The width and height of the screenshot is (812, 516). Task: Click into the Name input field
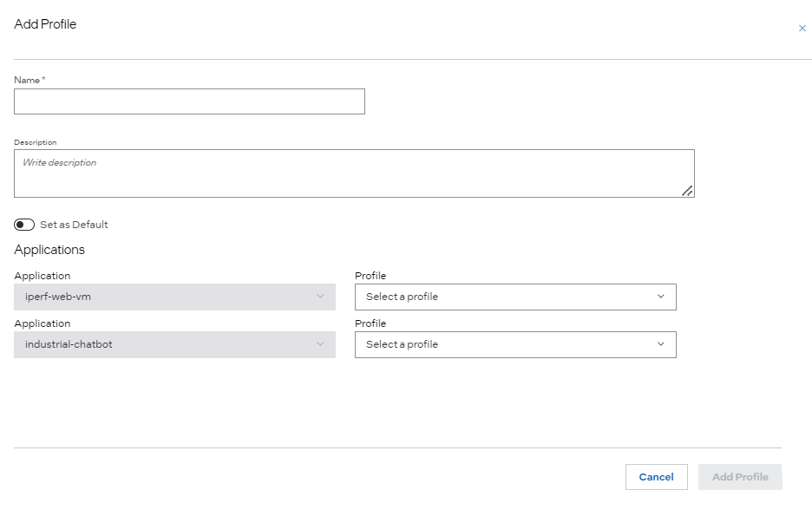[189, 101]
